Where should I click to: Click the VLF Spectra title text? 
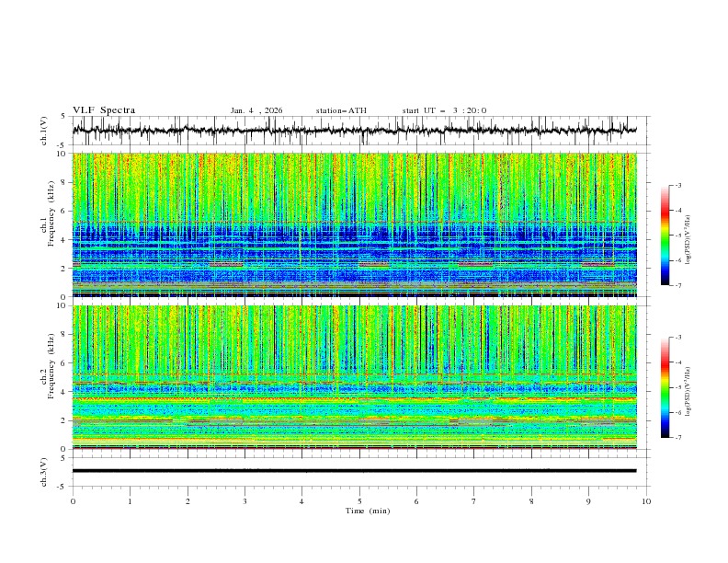[x=104, y=110]
